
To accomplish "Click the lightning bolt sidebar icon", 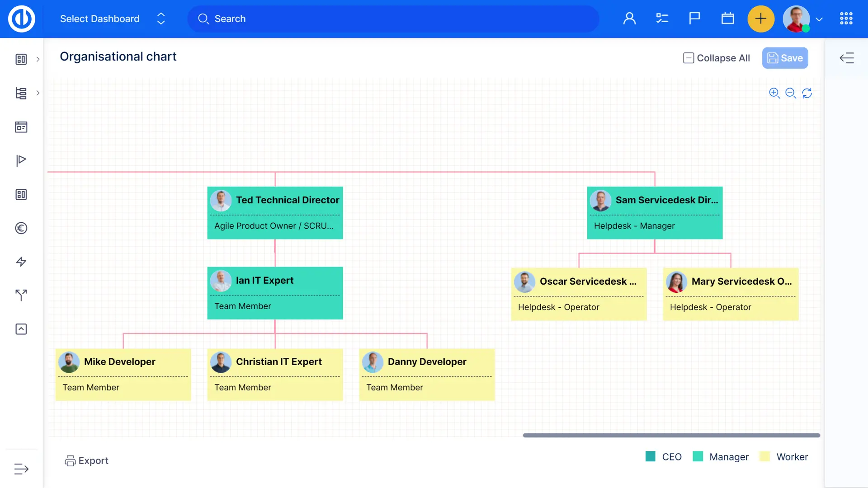I will 21,262.
